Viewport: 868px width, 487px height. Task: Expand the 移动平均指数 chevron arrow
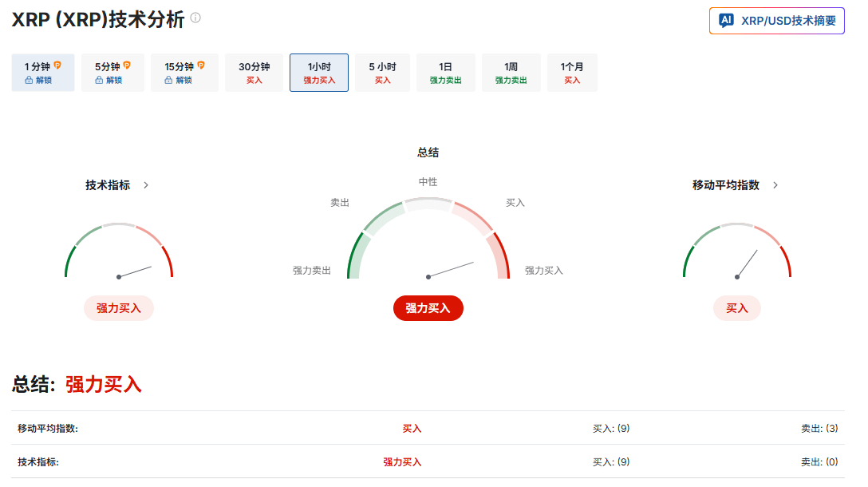tap(775, 185)
